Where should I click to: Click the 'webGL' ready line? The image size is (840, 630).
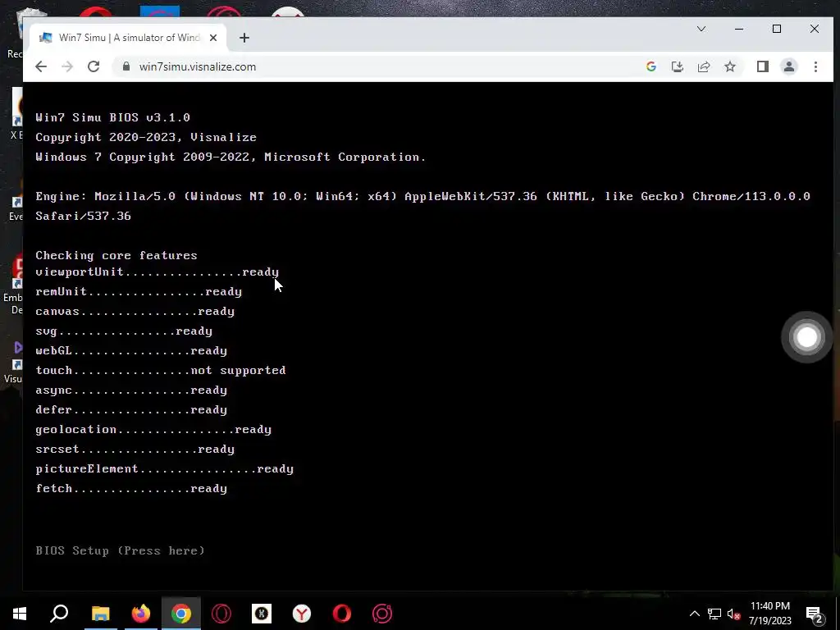[x=131, y=351]
